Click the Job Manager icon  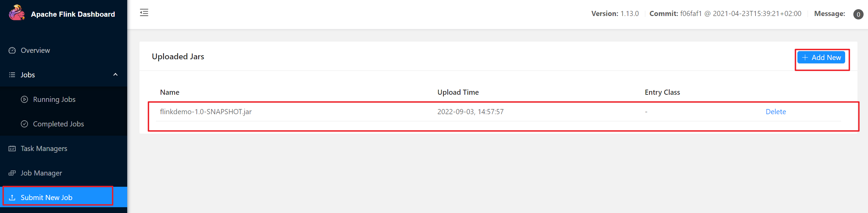pos(12,173)
